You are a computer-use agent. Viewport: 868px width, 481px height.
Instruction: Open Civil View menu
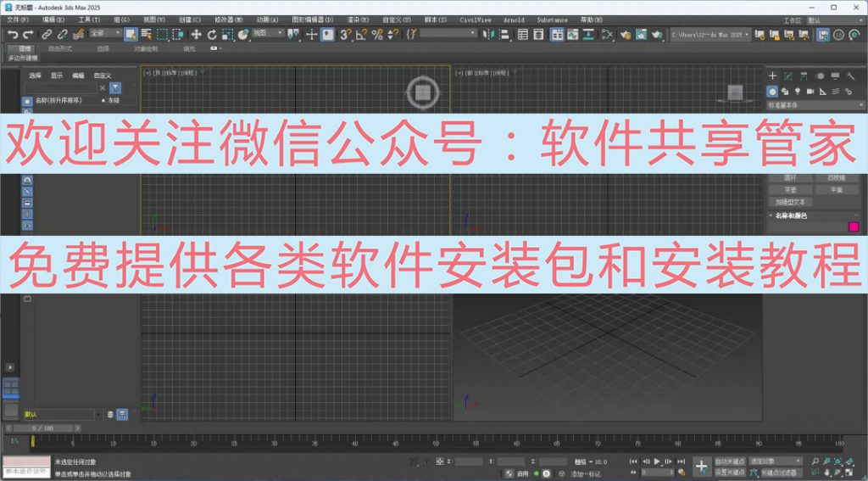pos(475,20)
